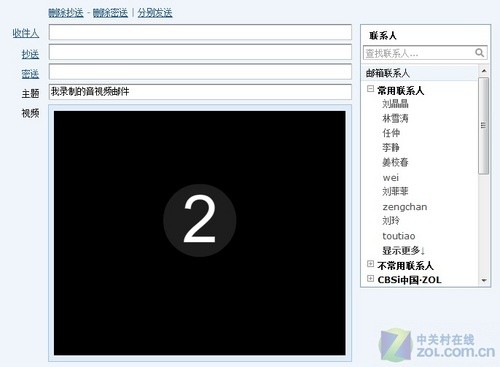Collapse the 常用联系人 group
Viewport: 500px width, 367px height.
[x=370, y=89]
